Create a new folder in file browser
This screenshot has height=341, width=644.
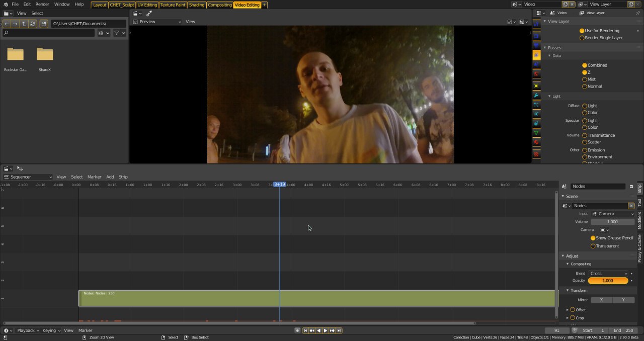pyautogui.click(x=44, y=24)
